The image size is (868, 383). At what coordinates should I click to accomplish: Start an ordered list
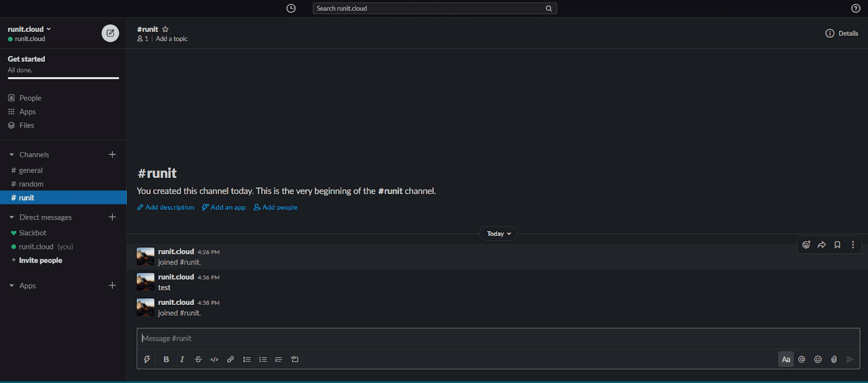[247, 359]
